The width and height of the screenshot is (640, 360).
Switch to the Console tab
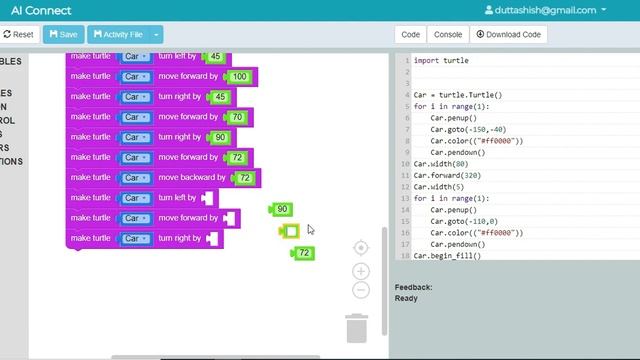pos(448,35)
